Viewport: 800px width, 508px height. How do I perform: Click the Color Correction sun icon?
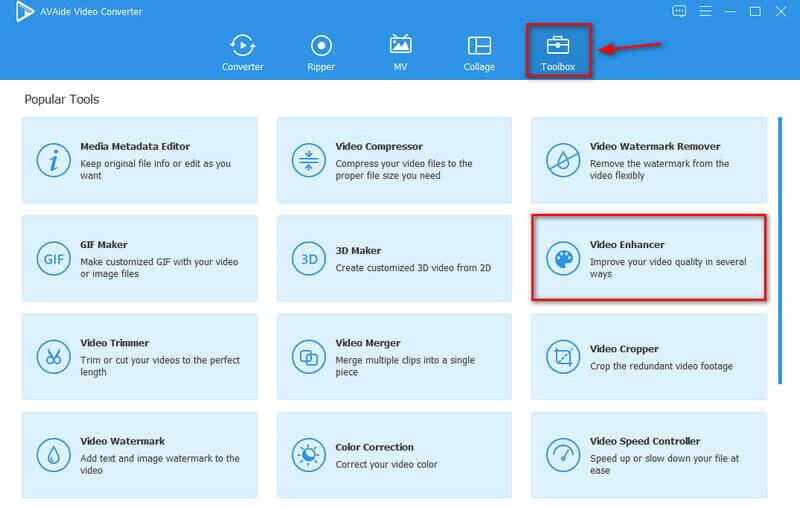(308, 455)
